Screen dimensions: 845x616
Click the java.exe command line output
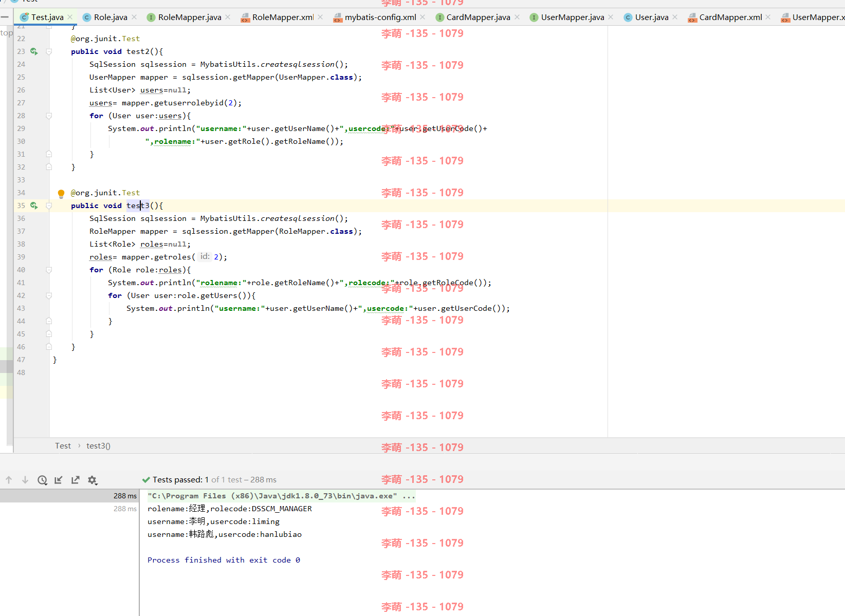coord(281,496)
